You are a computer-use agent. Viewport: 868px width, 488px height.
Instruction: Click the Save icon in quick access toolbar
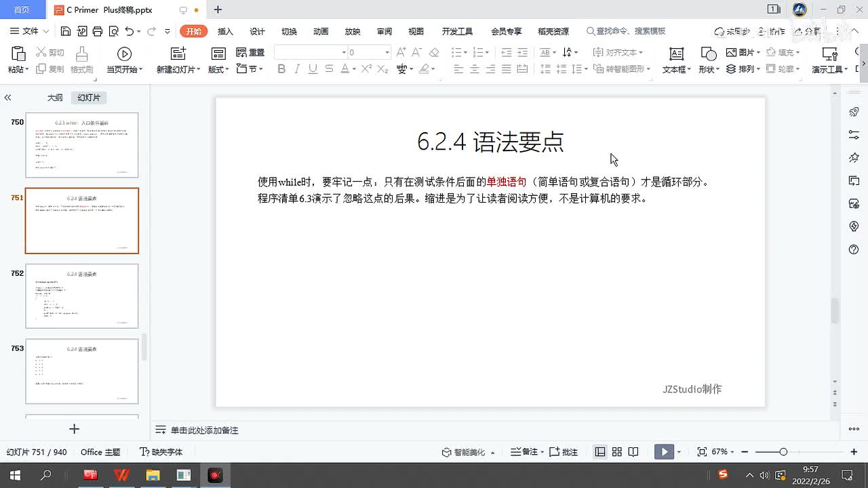coord(66,31)
